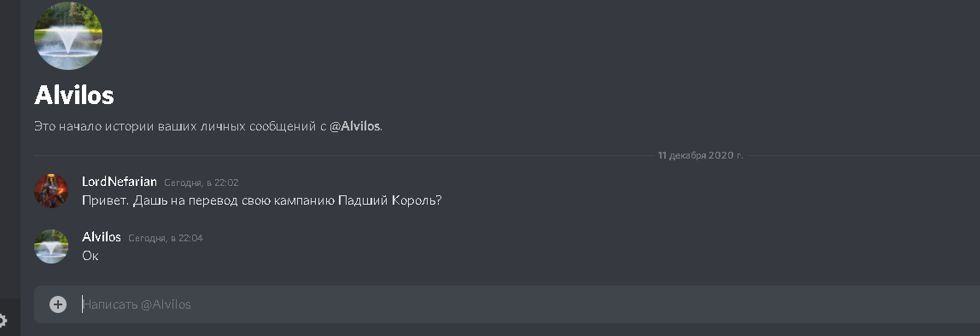This screenshot has width=980, height=336.
Task: Select Alvilos username above the "Ок" reply
Action: [102, 237]
